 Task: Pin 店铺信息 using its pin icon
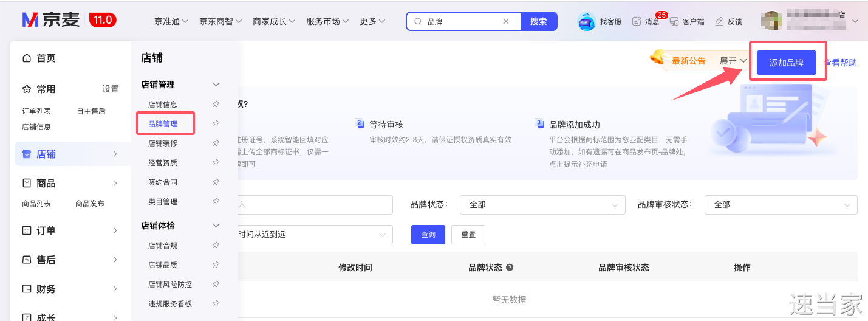click(x=216, y=105)
